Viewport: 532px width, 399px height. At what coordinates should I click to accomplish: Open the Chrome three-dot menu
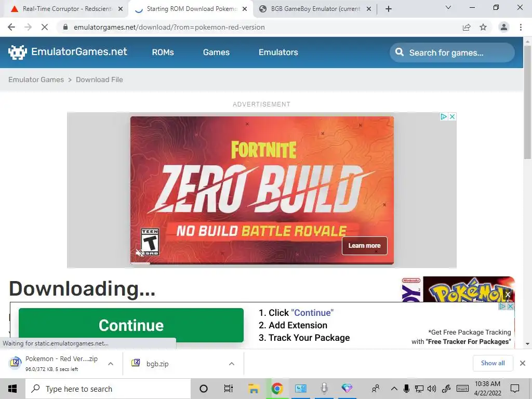click(x=521, y=27)
